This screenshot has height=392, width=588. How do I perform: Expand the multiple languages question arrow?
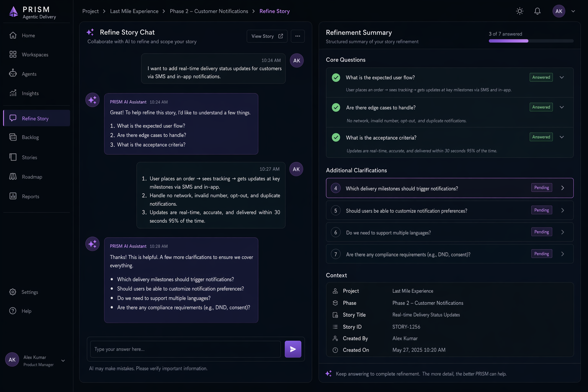click(x=562, y=232)
